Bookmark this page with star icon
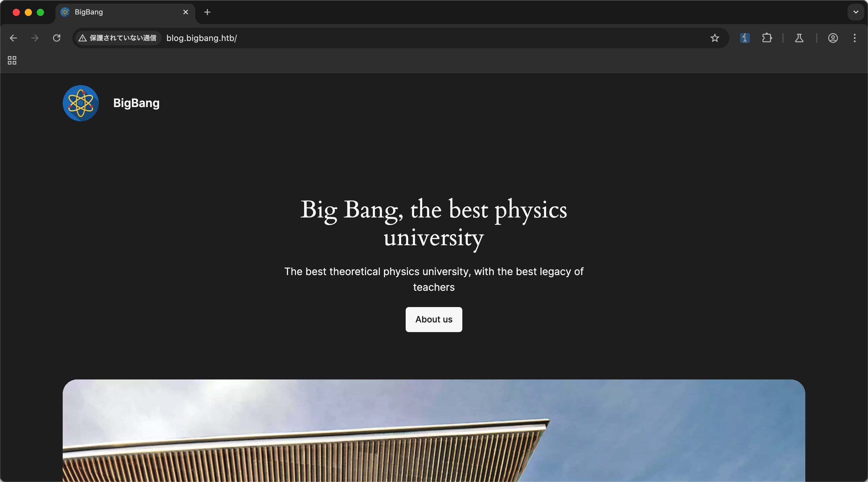 point(714,38)
